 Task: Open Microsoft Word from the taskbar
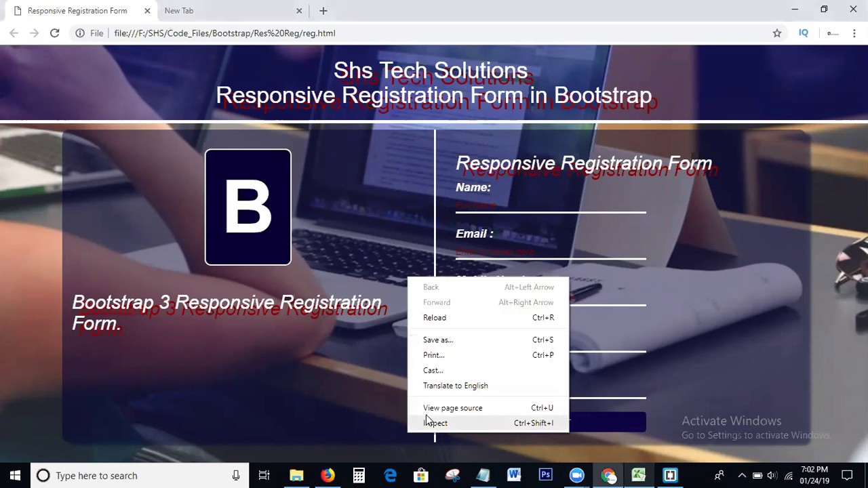click(514, 475)
